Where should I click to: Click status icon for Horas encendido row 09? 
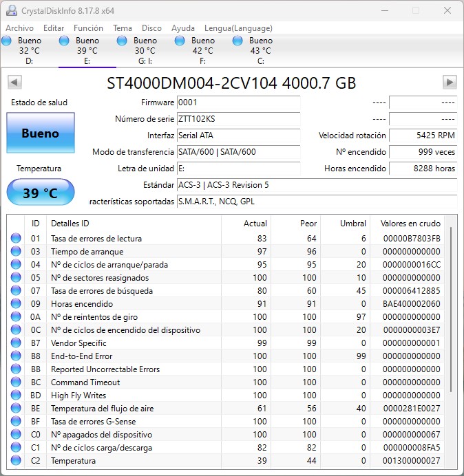[16, 303]
